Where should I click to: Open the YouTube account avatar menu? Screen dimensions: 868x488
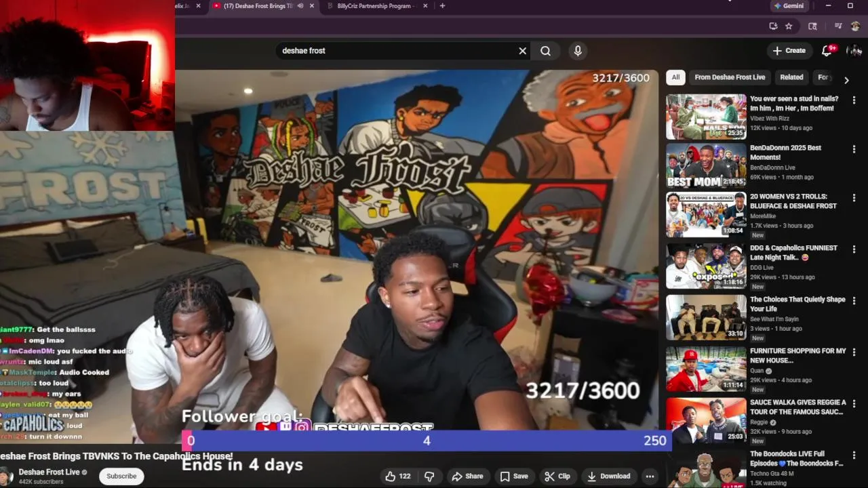click(854, 51)
